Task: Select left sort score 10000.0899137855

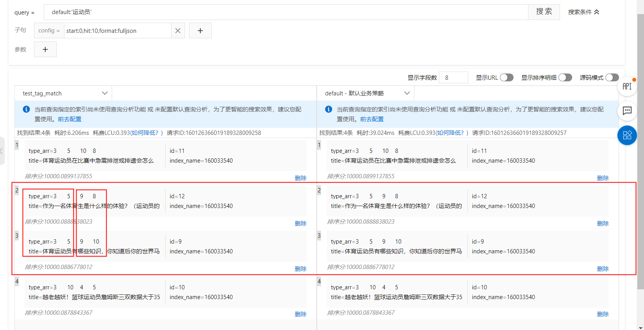Action: pyautogui.click(x=68, y=176)
